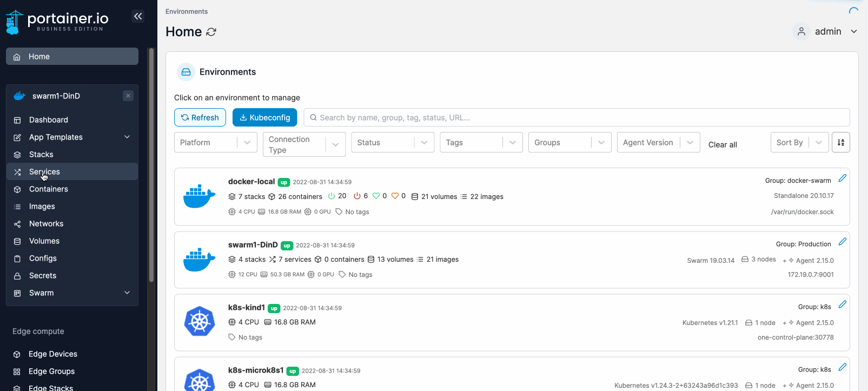Expand the App Templates submenu
Screen dimensions: 868x391
click(x=127, y=137)
